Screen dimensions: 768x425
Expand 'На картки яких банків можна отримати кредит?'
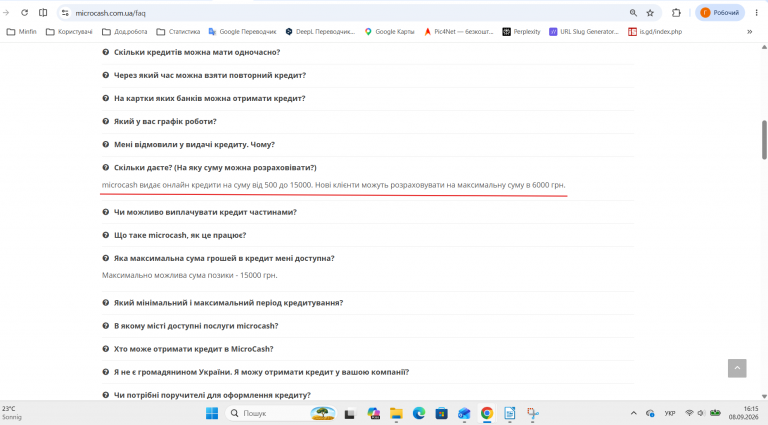(209, 98)
